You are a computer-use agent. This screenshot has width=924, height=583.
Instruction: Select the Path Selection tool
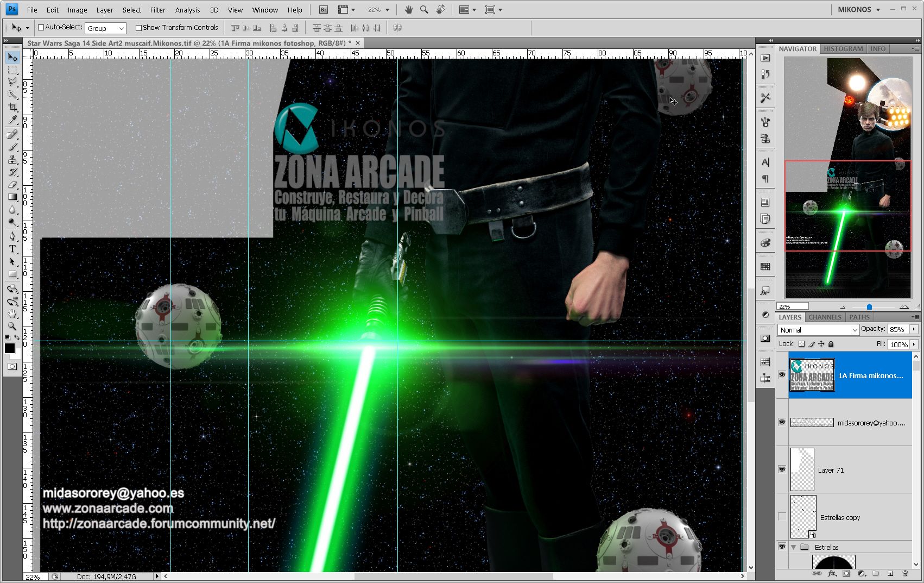pyautogui.click(x=12, y=261)
